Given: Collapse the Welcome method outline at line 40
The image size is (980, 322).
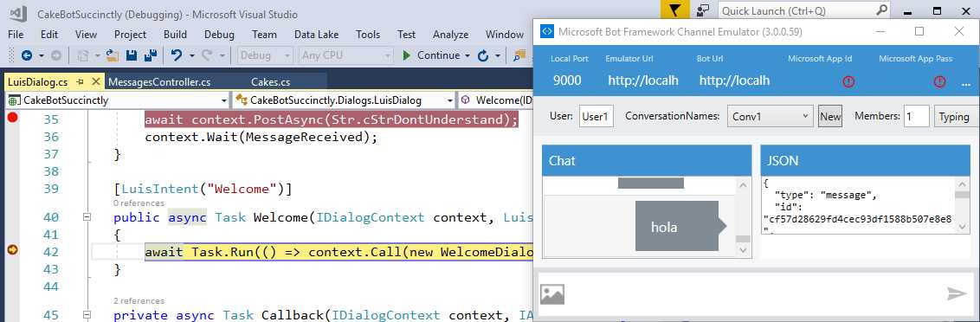Looking at the screenshot, I should (x=87, y=217).
